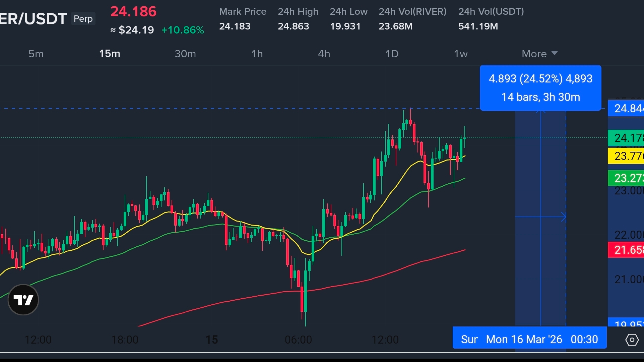Select the 5m timeframe
This screenshot has width=644, height=362.
tap(36, 54)
